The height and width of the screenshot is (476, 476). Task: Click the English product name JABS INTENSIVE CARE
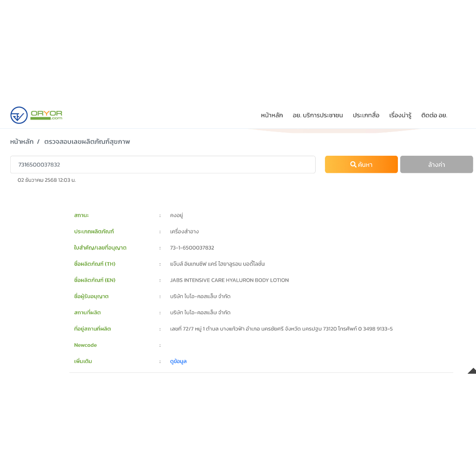(229, 280)
